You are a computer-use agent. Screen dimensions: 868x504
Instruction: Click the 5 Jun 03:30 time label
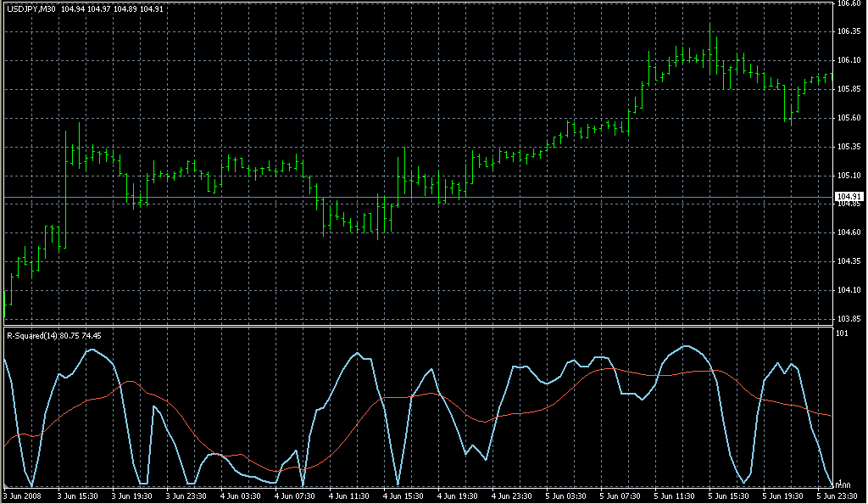coord(565,496)
